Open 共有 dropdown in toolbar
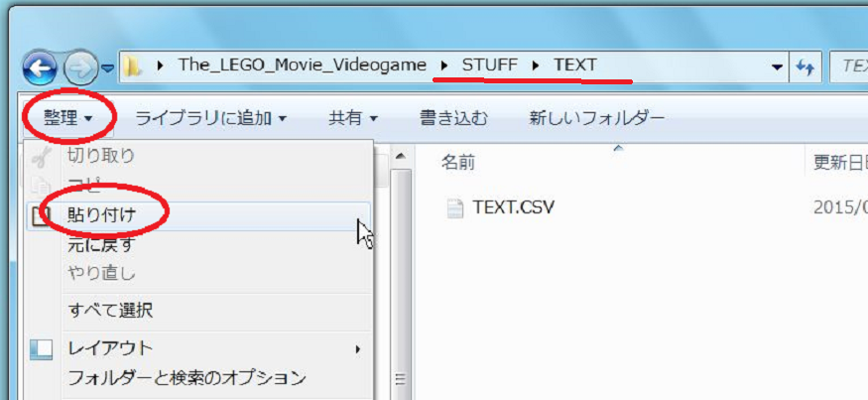 tap(353, 118)
